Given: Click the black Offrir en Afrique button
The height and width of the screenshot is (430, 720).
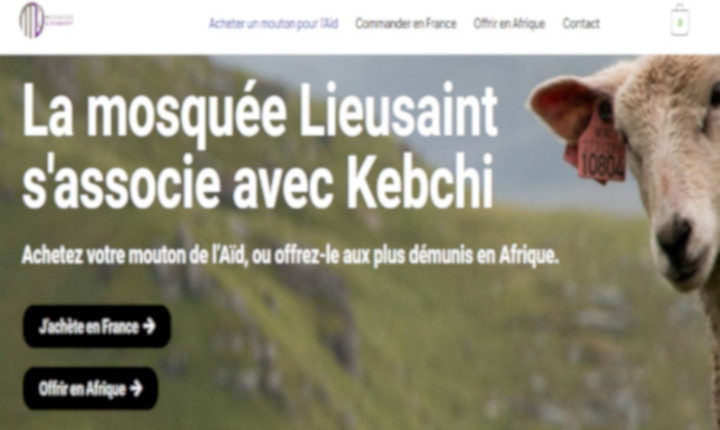Looking at the screenshot, I should [x=90, y=389].
